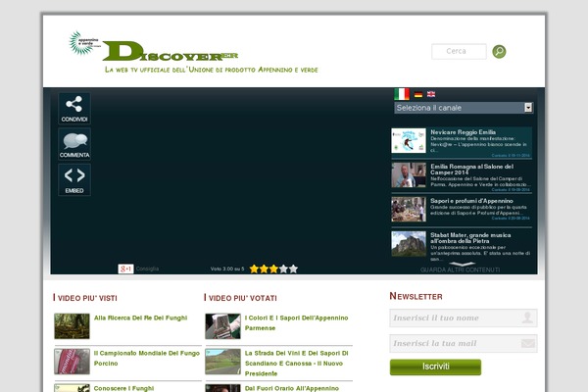Open the Seleziona il canale dropdown
This screenshot has height=392, width=588.
click(x=464, y=108)
